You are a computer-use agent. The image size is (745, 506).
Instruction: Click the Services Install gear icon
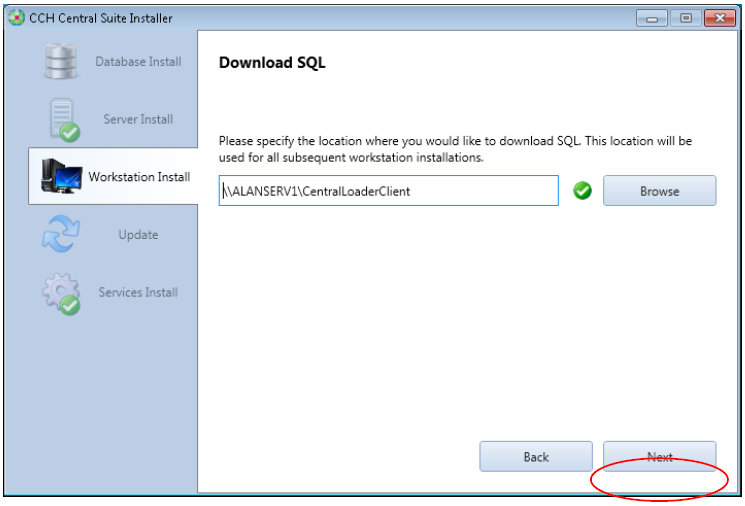tap(61, 293)
